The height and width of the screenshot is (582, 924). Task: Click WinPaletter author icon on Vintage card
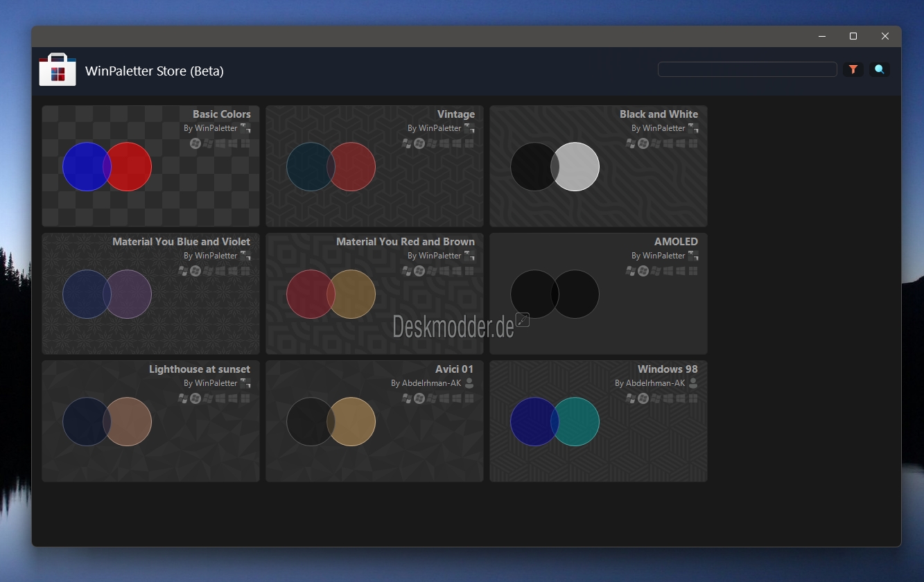point(469,128)
